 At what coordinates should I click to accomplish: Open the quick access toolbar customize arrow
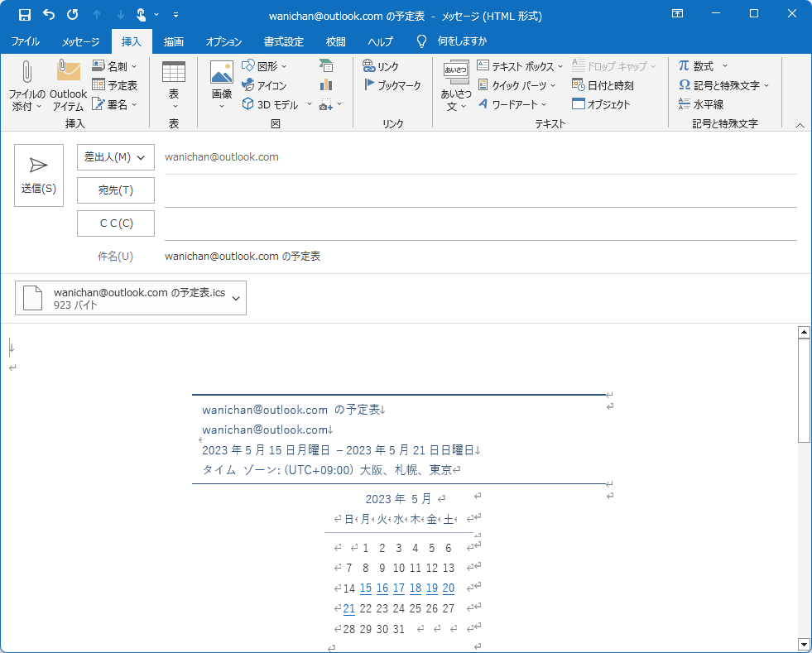click(x=175, y=15)
